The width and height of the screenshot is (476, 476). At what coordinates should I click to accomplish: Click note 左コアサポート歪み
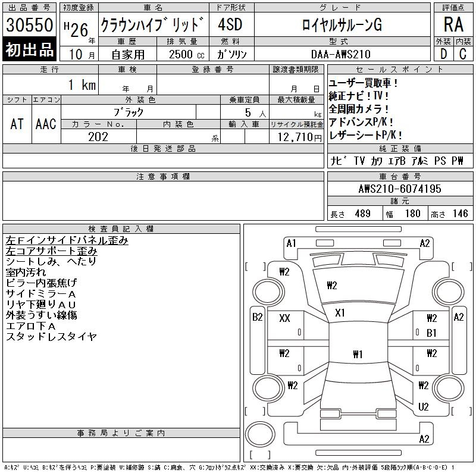51,251
